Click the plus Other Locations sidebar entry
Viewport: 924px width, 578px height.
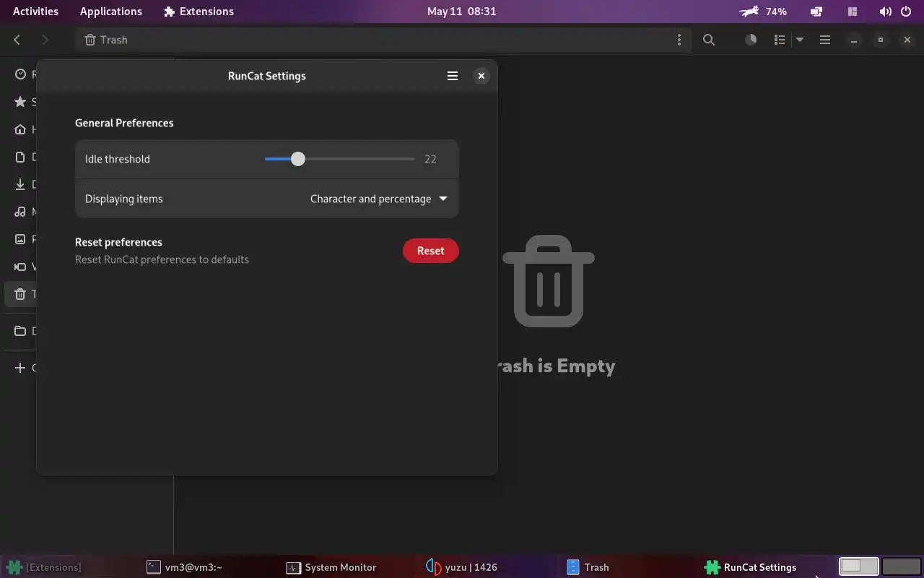21,368
